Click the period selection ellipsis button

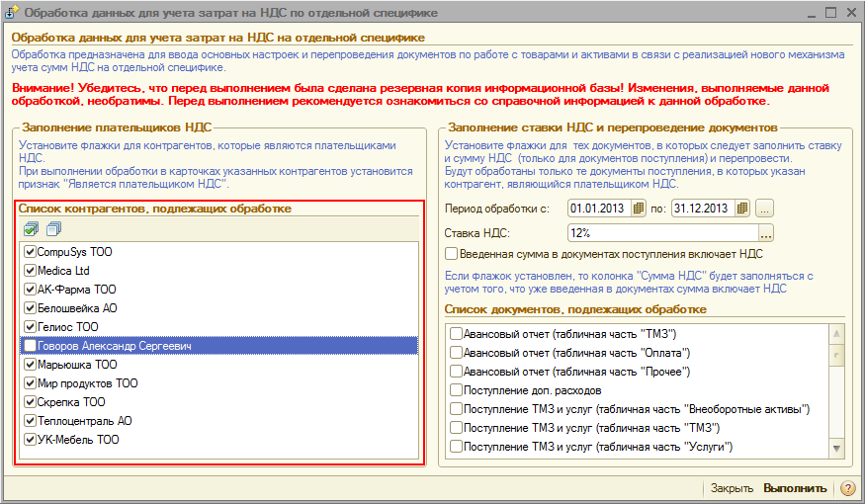pos(765,209)
